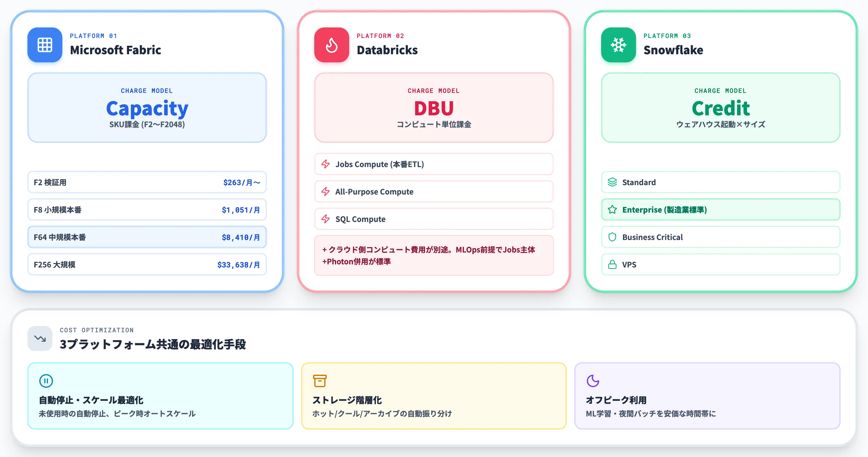Choose the Jobs Compute (本番ETL) item
Screen dimensions: 868x457
point(434,164)
